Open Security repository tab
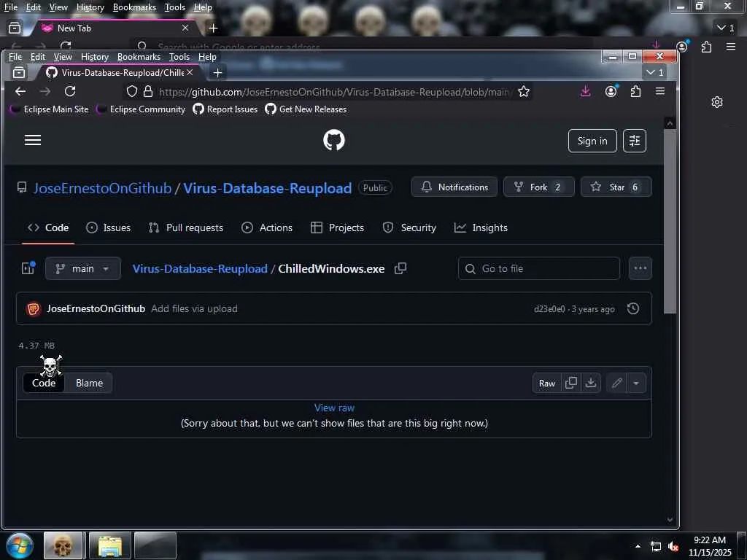The width and height of the screenshot is (747, 560). (409, 227)
